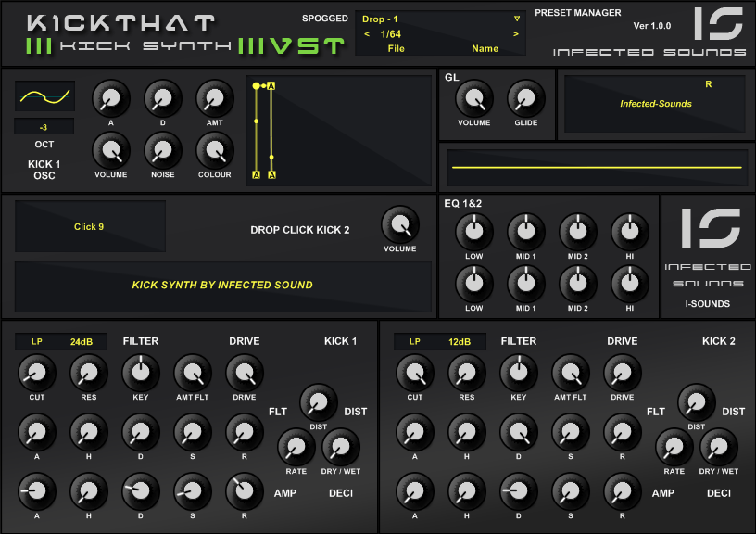Adjust Kick 2 AMP envelope R knob
This screenshot has width=756, height=534.
(623, 491)
